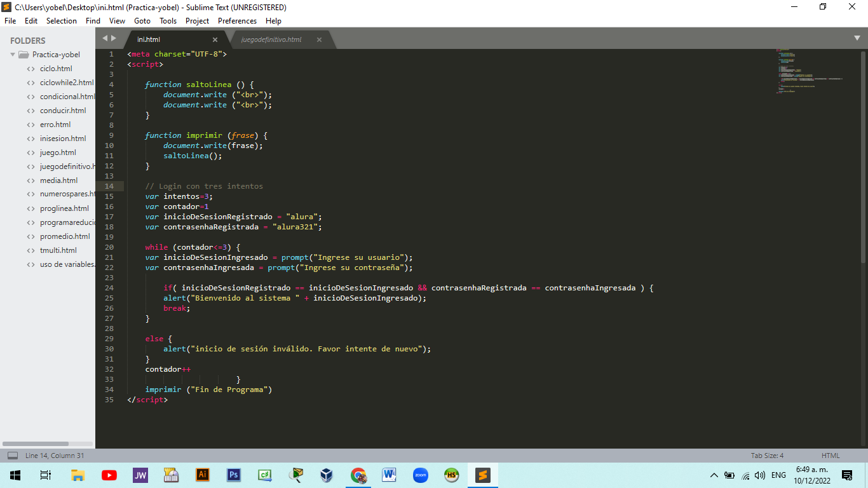Click the "// Login con tres intentos" comment
Image resolution: width=868 pixels, height=488 pixels.
[204, 186]
